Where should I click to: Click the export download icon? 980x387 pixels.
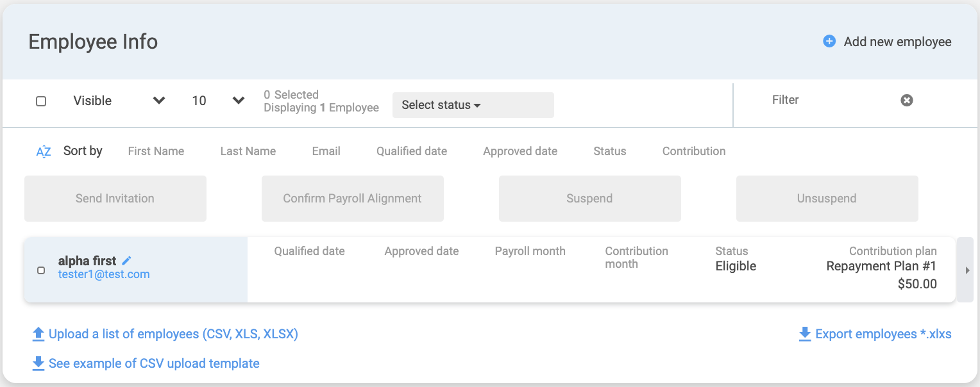pos(804,334)
